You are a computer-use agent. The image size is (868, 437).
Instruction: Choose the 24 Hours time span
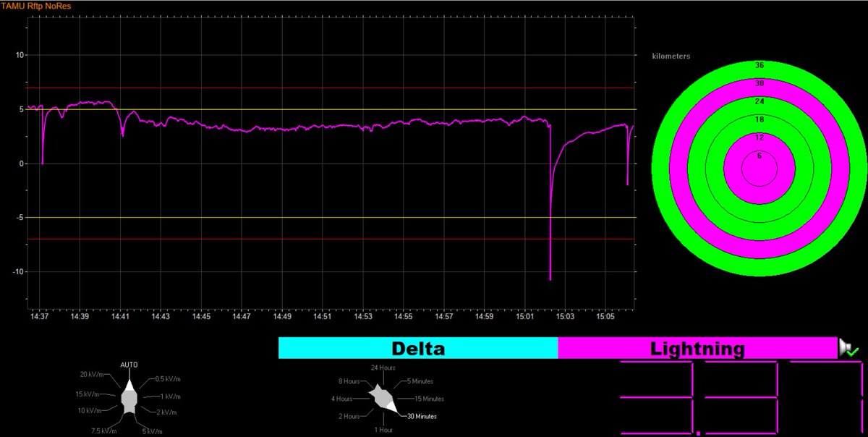click(x=383, y=368)
